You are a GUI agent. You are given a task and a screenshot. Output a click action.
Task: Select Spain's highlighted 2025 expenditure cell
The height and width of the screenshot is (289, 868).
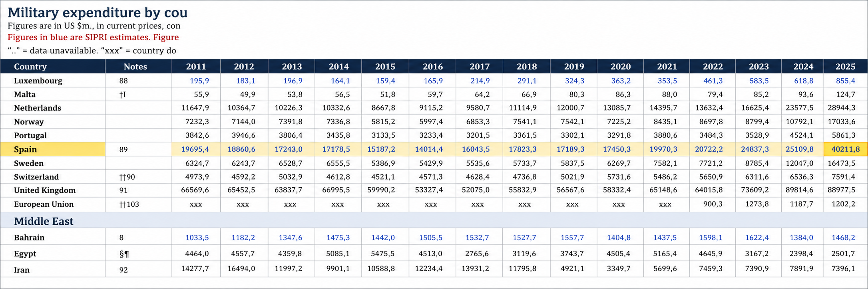click(x=845, y=149)
